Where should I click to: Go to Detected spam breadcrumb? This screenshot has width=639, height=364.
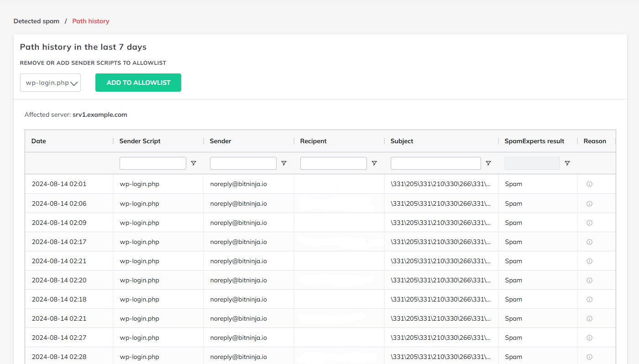[37, 21]
